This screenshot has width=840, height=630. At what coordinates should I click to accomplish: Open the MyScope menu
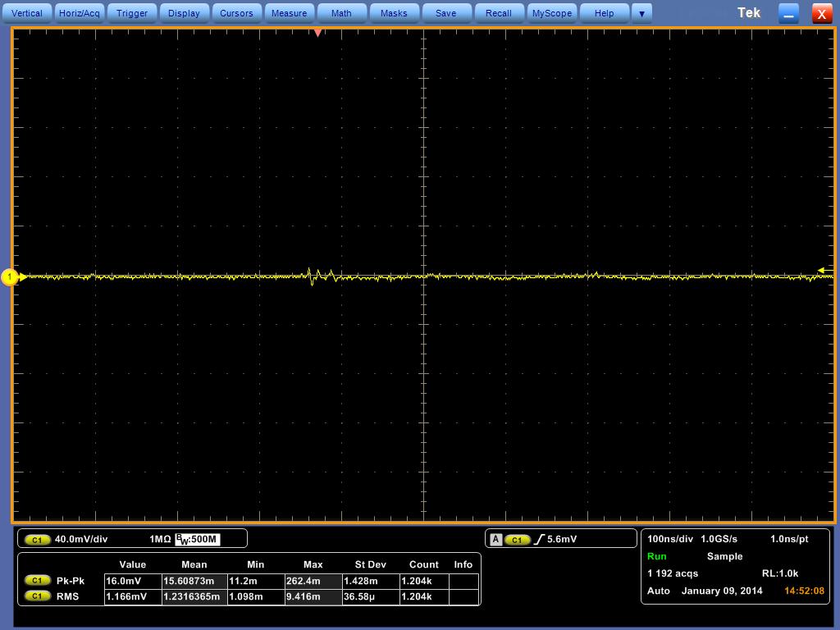(x=551, y=13)
